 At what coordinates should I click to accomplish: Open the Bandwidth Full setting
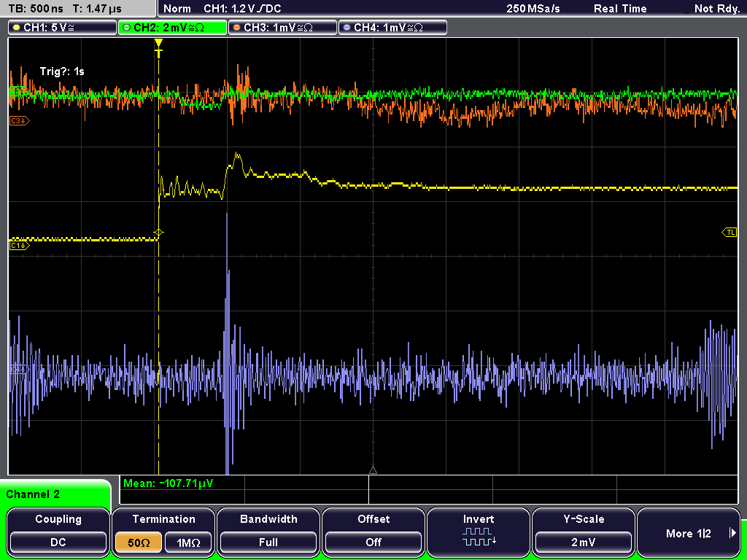pos(268,542)
